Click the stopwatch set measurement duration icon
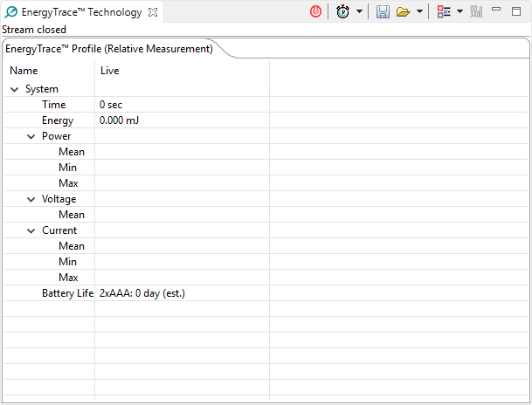The width and height of the screenshot is (532, 405). pos(342,12)
